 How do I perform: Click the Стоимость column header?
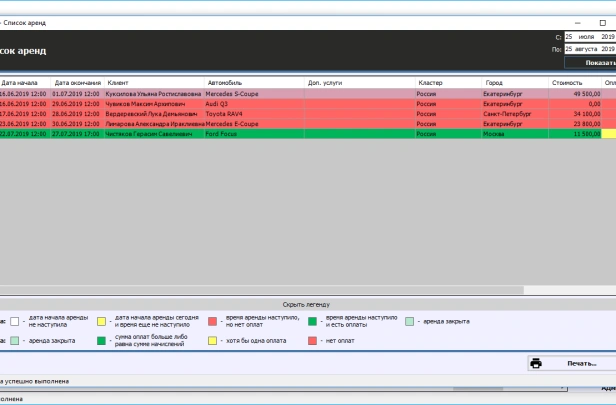point(565,82)
